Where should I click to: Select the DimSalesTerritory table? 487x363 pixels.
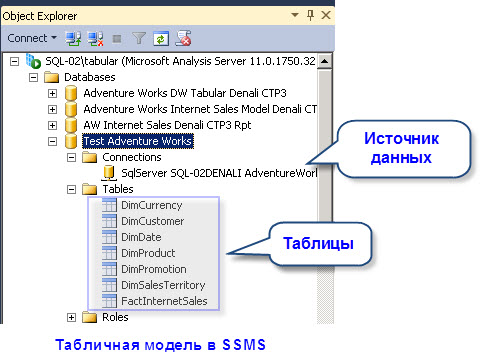point(163,285)
